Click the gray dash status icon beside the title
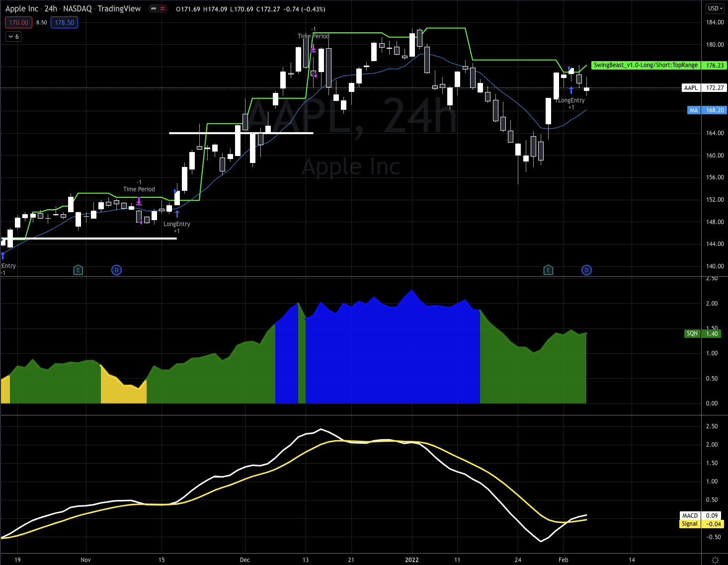This screenshot has height=565, width=728. point(154,9)
